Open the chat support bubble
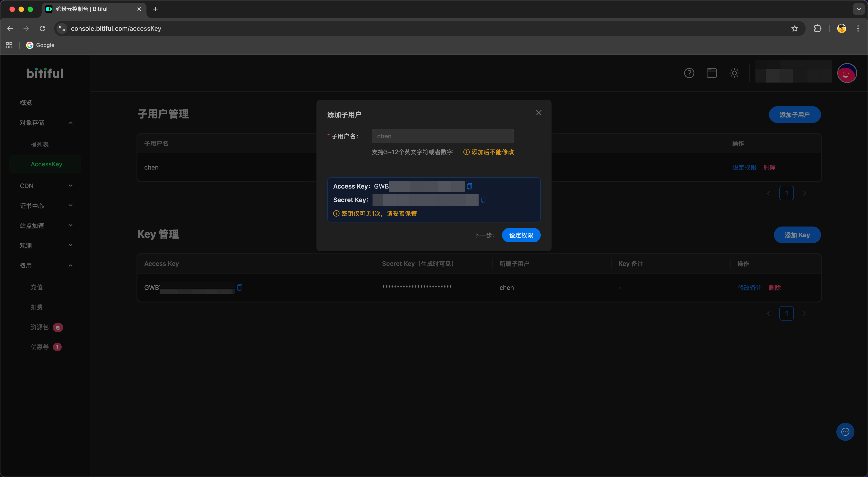Screen dimensions: 868x477 click(845, 432)
